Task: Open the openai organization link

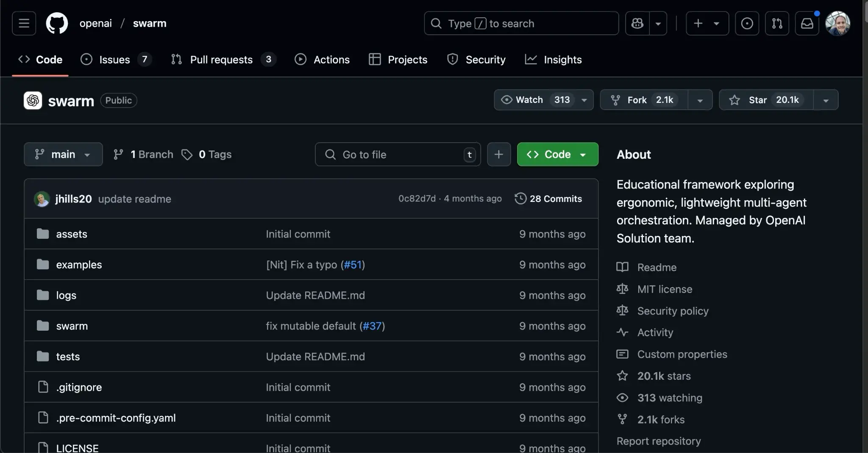Action: (x=96, y=23)
